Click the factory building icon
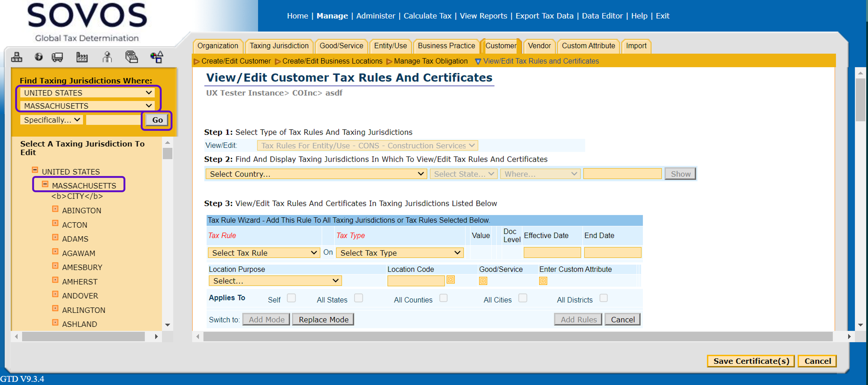This screenshot has height=385, width=868. pos(82,57)
